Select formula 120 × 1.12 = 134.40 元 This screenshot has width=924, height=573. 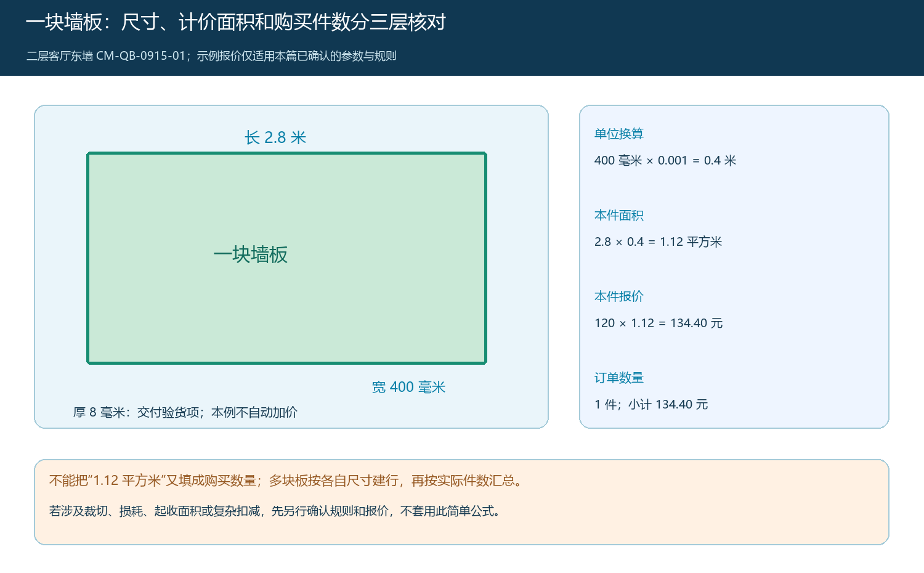[x=659, y=323]
